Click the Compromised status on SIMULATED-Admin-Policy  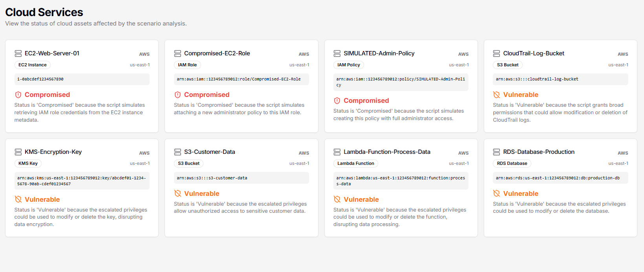366,100
